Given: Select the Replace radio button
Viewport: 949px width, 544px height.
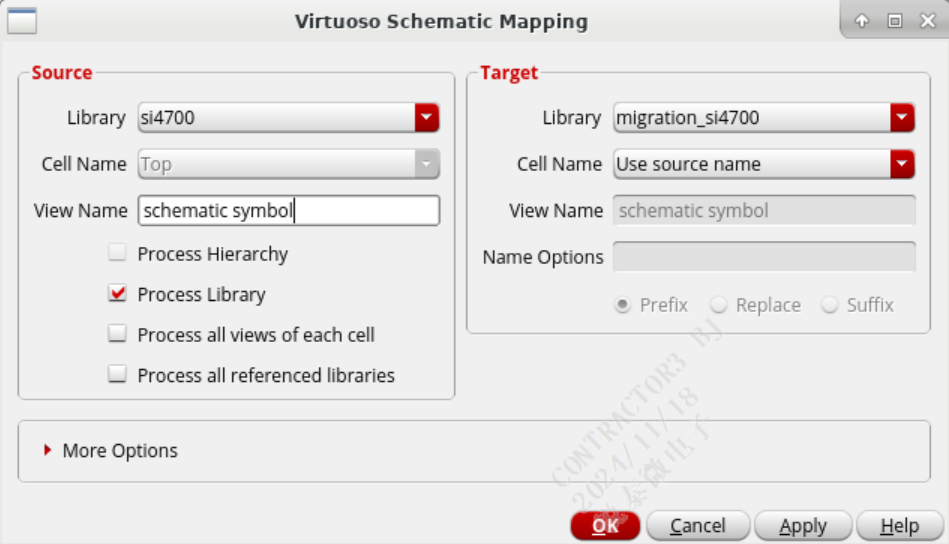Looking at the screenshot, I should tap(718, 305).
